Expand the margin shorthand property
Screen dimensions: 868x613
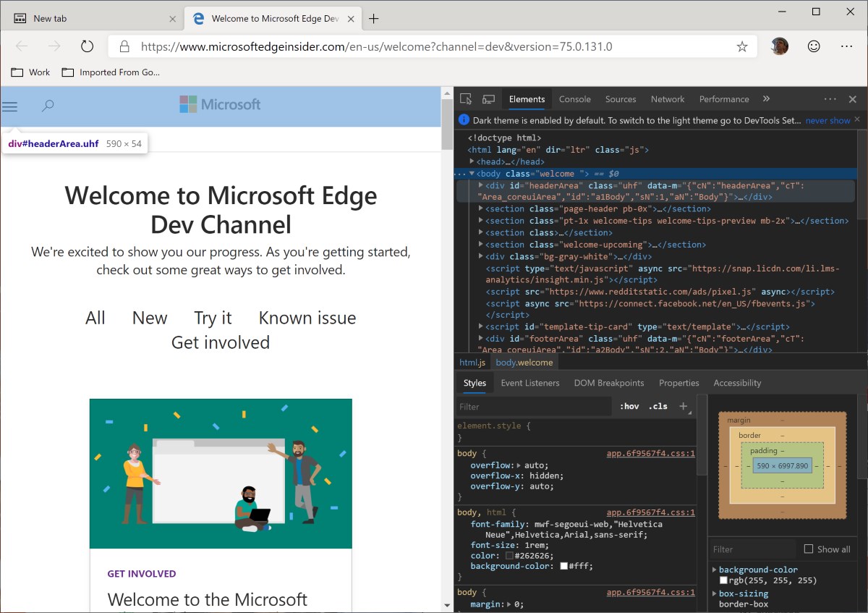click(509, 604)
